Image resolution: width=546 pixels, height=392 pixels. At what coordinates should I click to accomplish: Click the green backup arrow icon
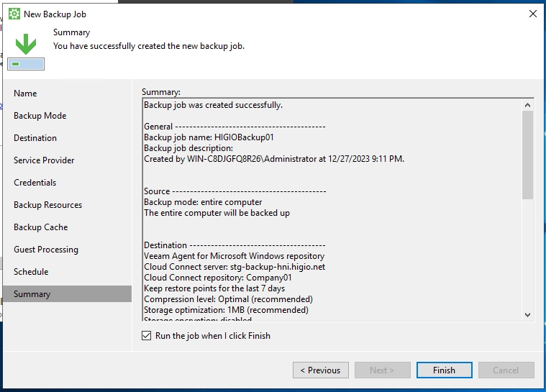click(26, 45)
